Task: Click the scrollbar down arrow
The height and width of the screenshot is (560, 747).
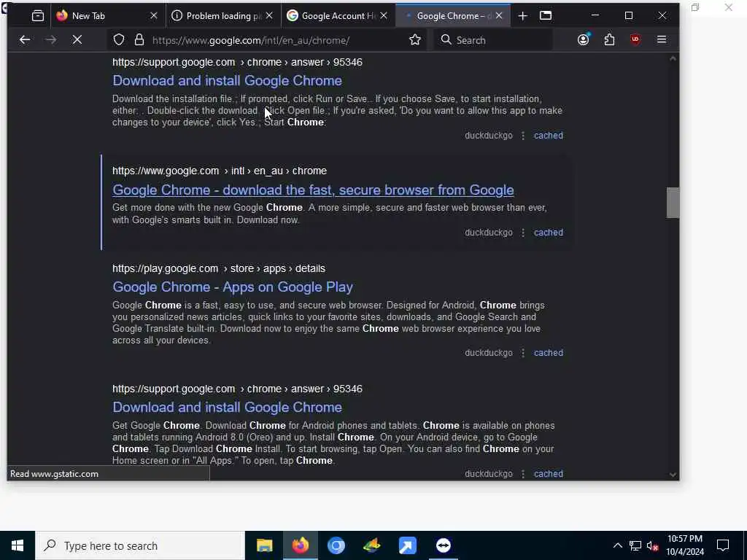Action: click(x=673, y=474)
